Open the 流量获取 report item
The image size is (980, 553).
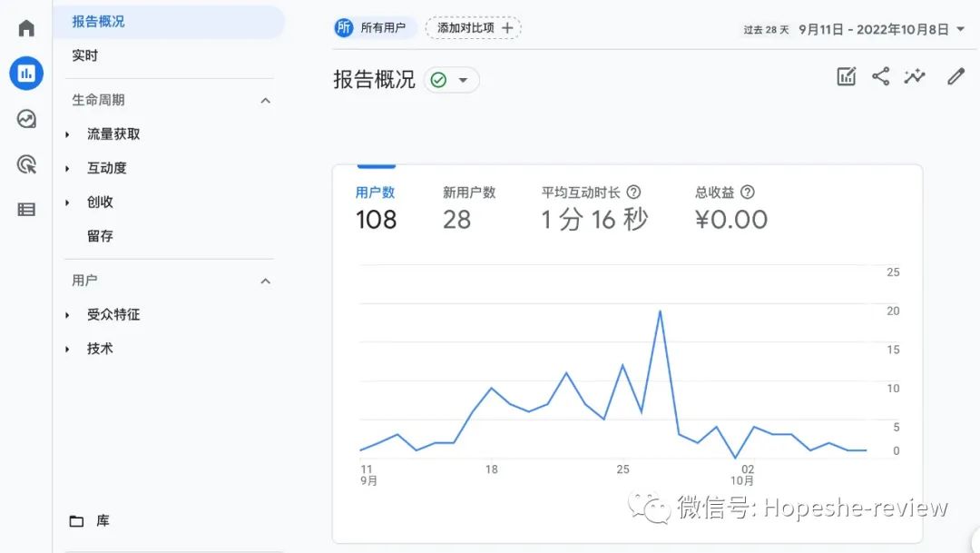[x=115, y=133]
